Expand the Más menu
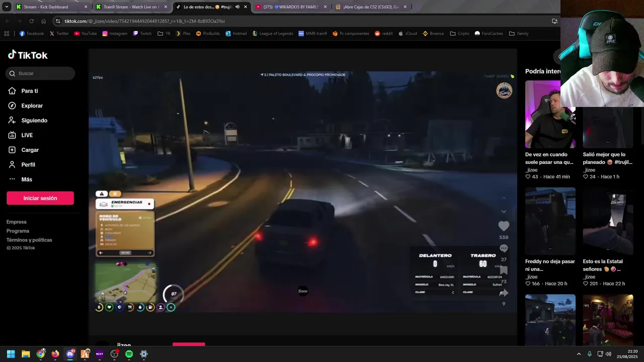 [x=20, y=179]
